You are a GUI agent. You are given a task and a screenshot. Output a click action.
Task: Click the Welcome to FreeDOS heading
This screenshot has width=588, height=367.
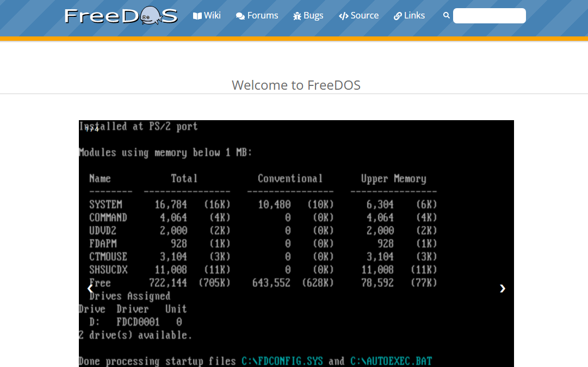296,85
